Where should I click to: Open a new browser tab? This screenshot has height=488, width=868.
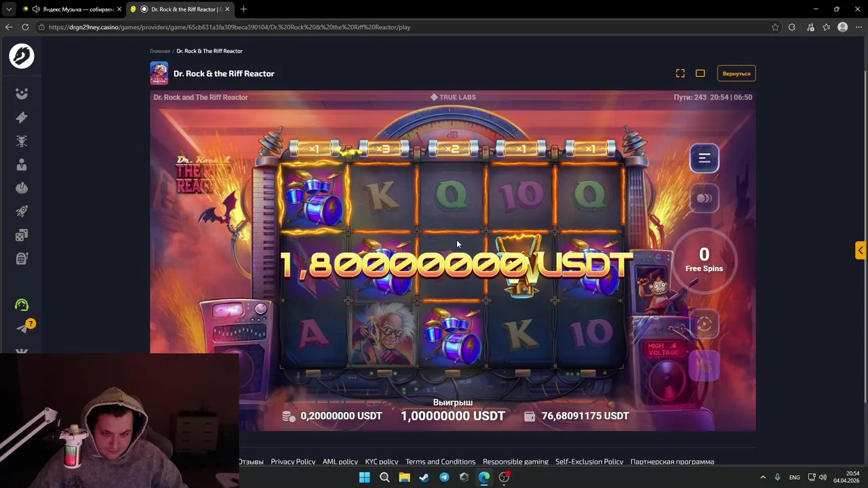click(243, 9)
